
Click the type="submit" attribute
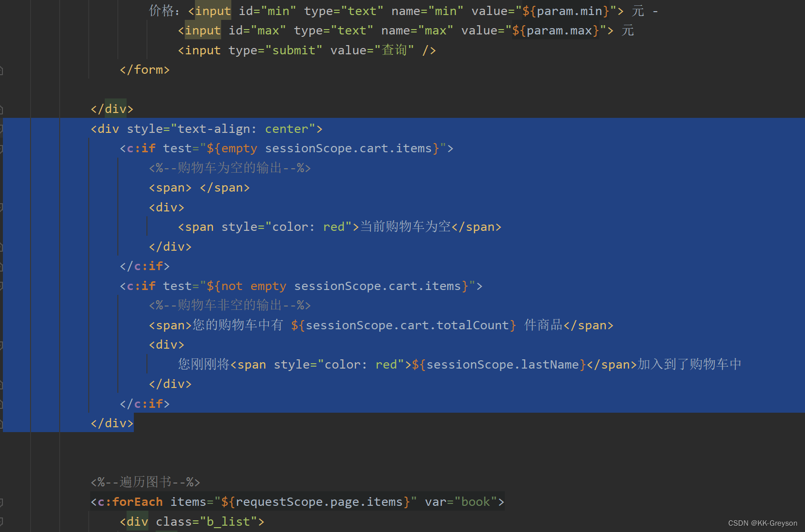(275, 50)
